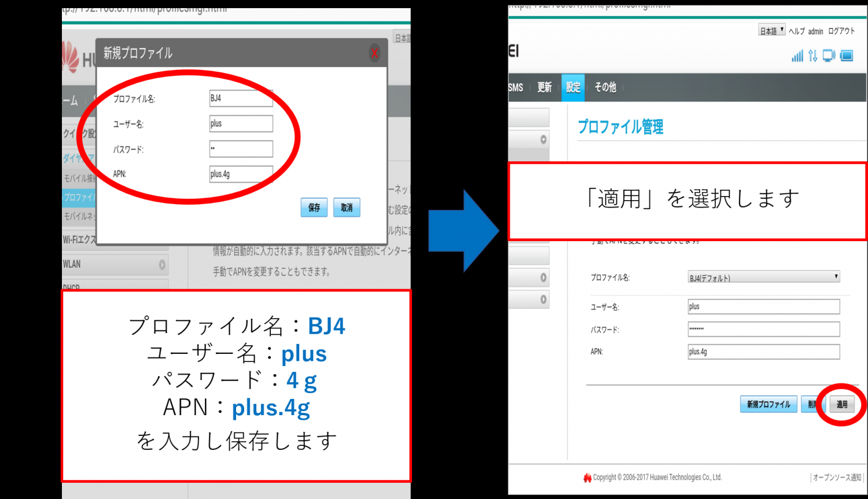Click the rightmost blue screen status icon

click(847, 56)
